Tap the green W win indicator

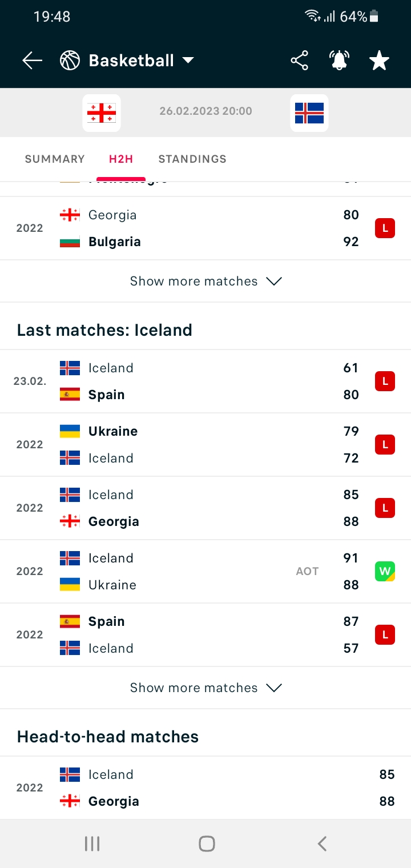pyautogui.click(x=385, y=571)
